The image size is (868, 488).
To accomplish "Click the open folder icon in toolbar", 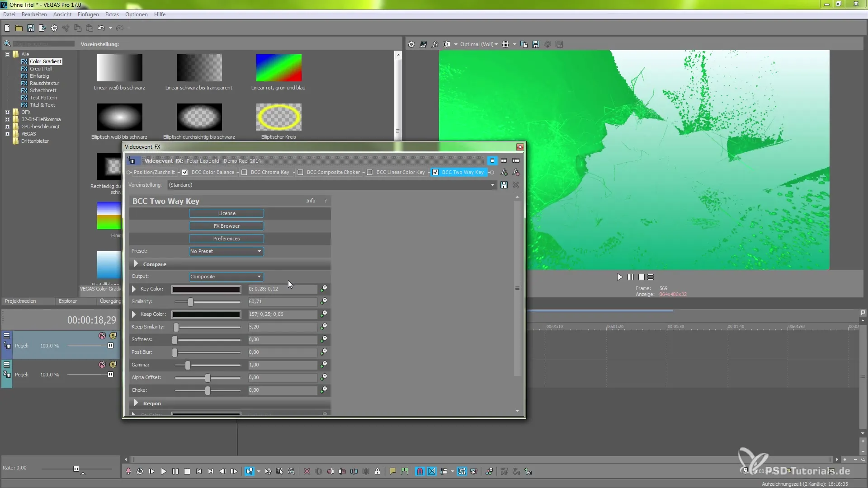I will click(19, 28).
